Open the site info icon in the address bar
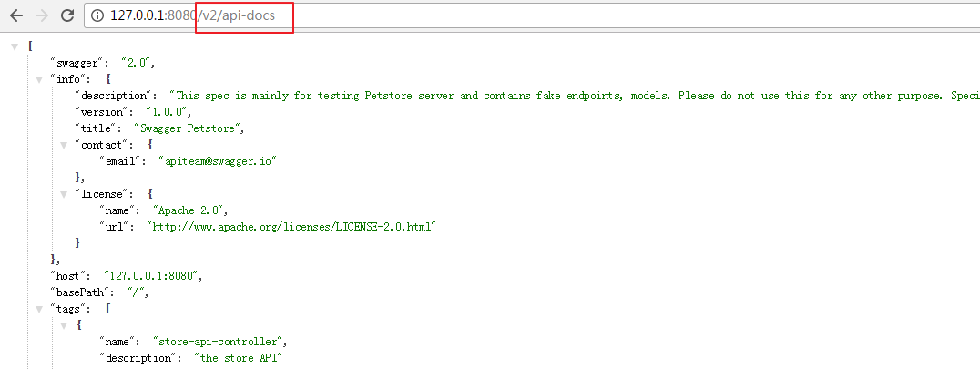The image size is (980, 369). coord(97,15)
